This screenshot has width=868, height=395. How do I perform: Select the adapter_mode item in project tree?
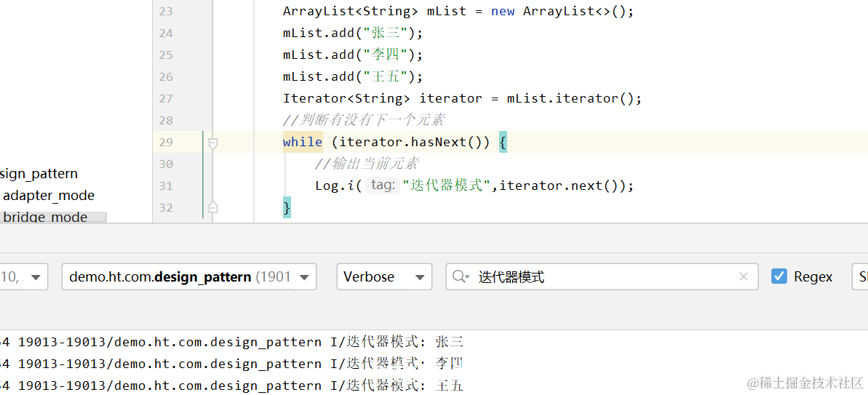click(49, 195)
